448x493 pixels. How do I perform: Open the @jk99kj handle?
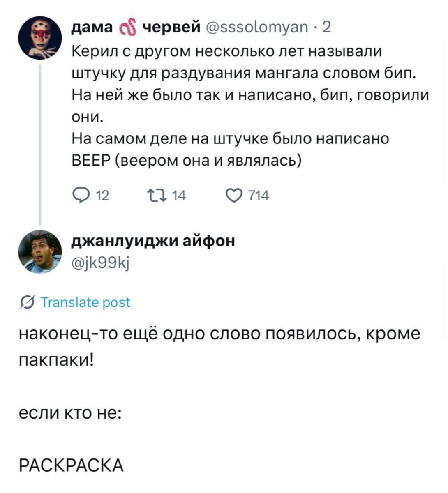point(101,262)
